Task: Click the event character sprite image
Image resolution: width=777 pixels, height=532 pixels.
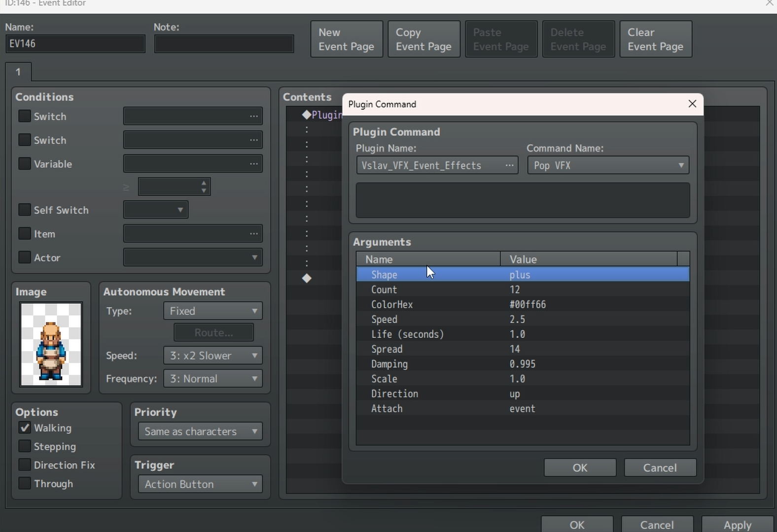Action: tap(51, 345)
